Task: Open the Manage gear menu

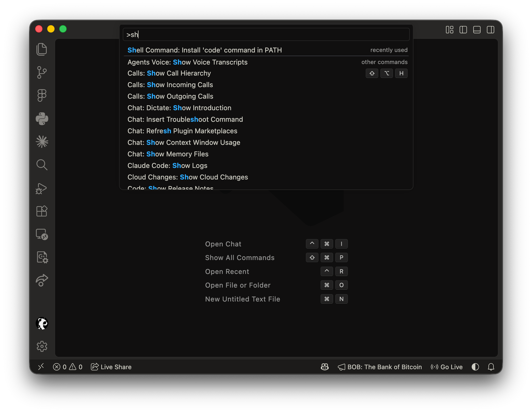Action: (x=42, y=346)
